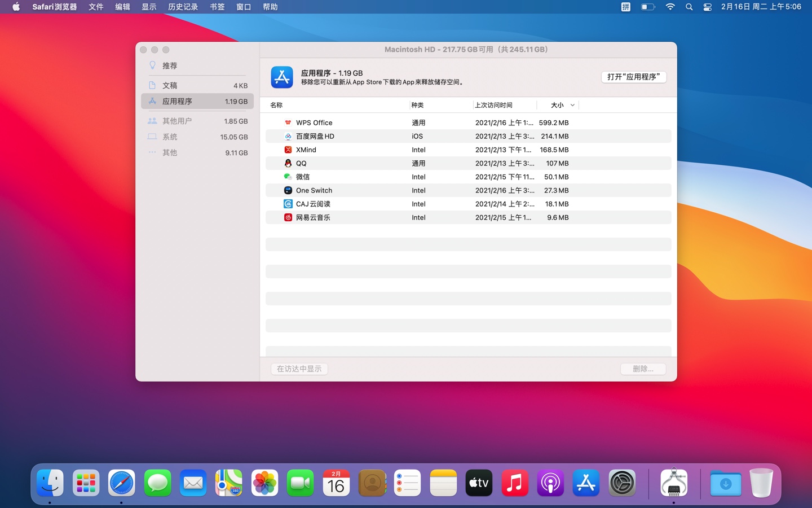Click the 微信 WeChat icon
Viewport: 812px width, 508px height.
tap(288, 177)
